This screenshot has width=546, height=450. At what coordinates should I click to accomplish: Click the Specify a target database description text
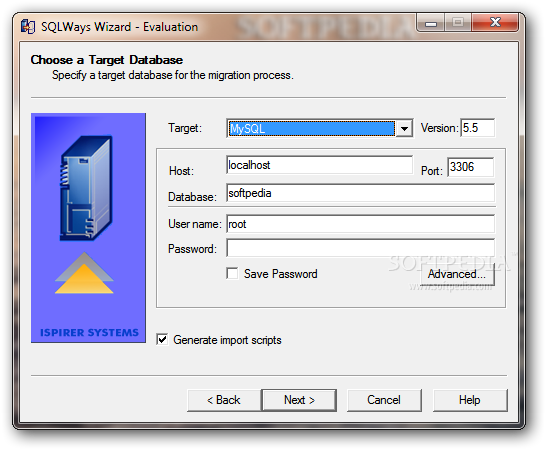coord(173,76)
